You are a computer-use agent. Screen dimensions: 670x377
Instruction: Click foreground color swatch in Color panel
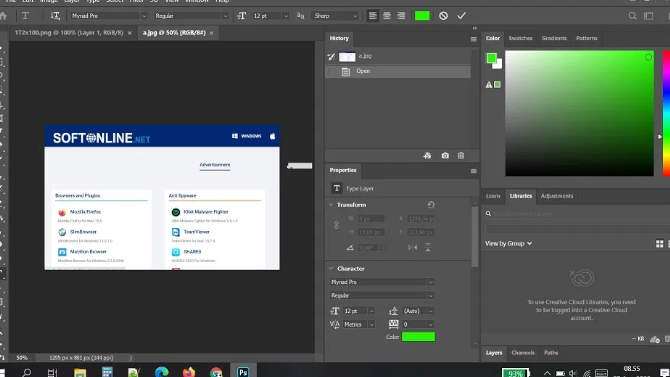pos(491,58)
